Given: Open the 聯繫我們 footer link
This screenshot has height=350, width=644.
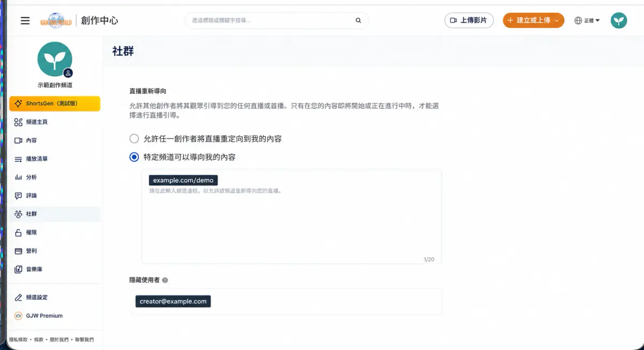Looking at the screenshot, I should 84,340.
